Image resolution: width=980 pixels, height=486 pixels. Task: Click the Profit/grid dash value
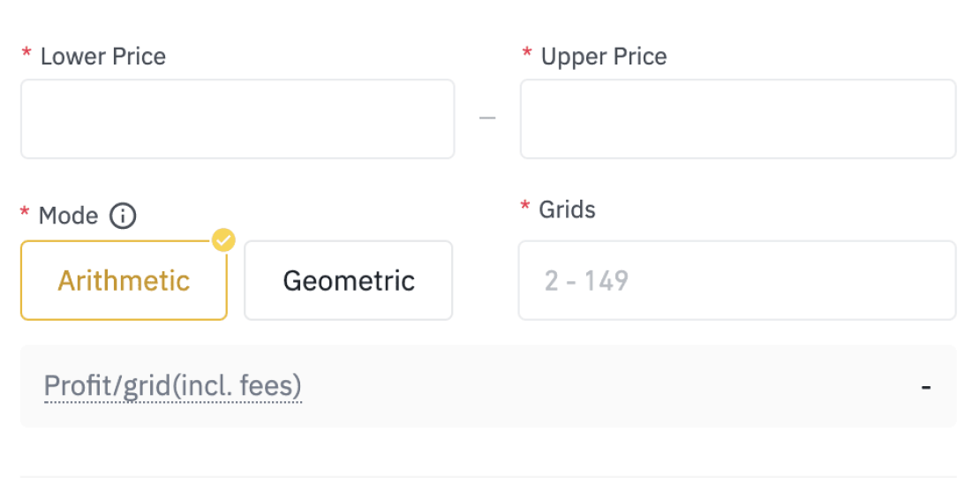tap(926, 387)
